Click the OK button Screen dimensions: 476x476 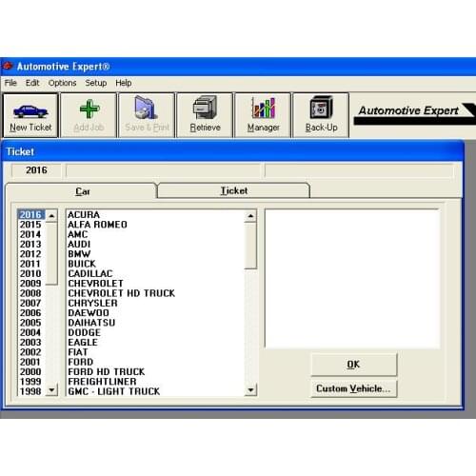click(x=353, y=365)
